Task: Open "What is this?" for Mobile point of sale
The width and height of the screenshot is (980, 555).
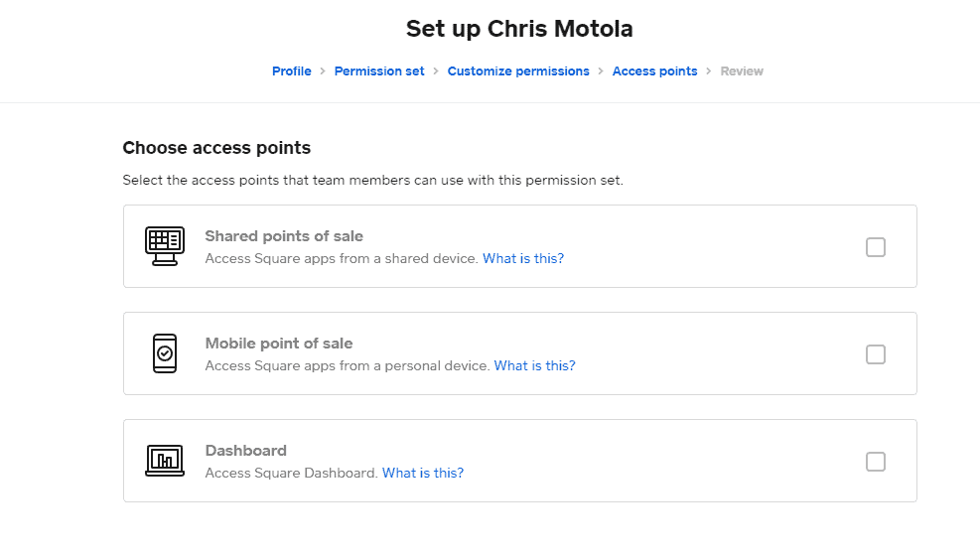Action: coord(534,365)
